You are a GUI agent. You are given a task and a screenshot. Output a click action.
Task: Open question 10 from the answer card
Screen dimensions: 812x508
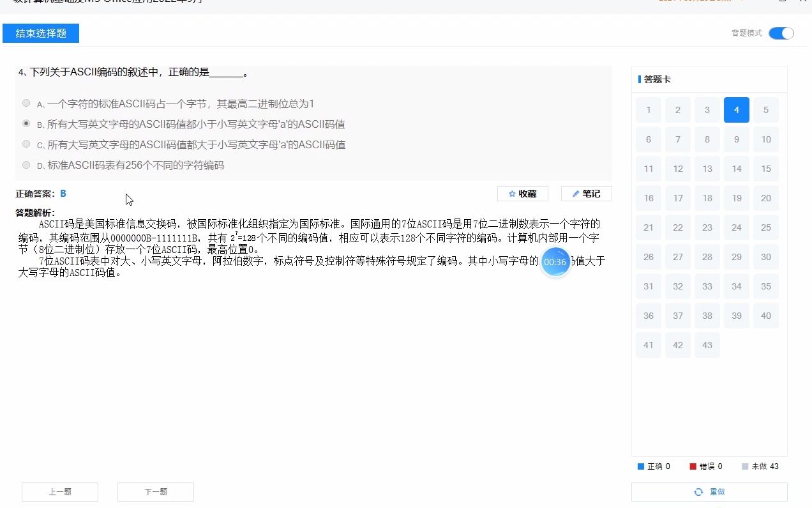pyautogui.click(x=765, y=139)
